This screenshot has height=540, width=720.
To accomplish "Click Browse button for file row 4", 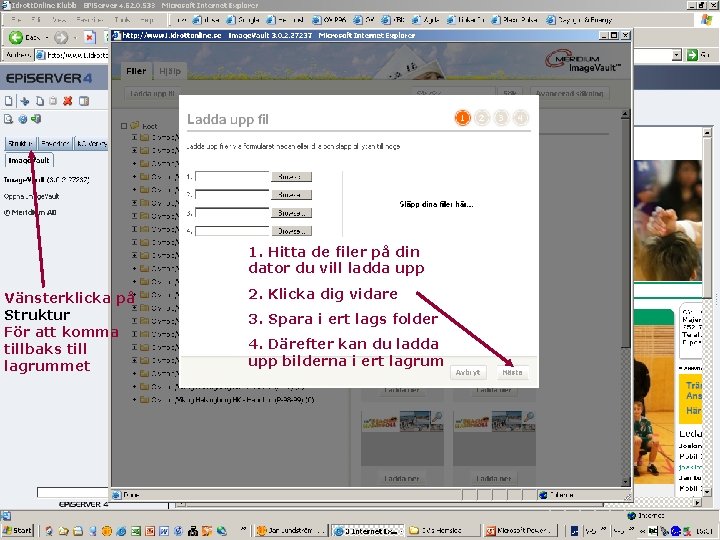I will 291,231.
